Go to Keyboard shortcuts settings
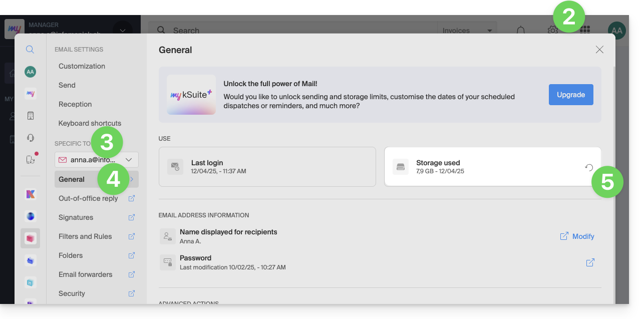Screen dimensions: 644x319 90,123
